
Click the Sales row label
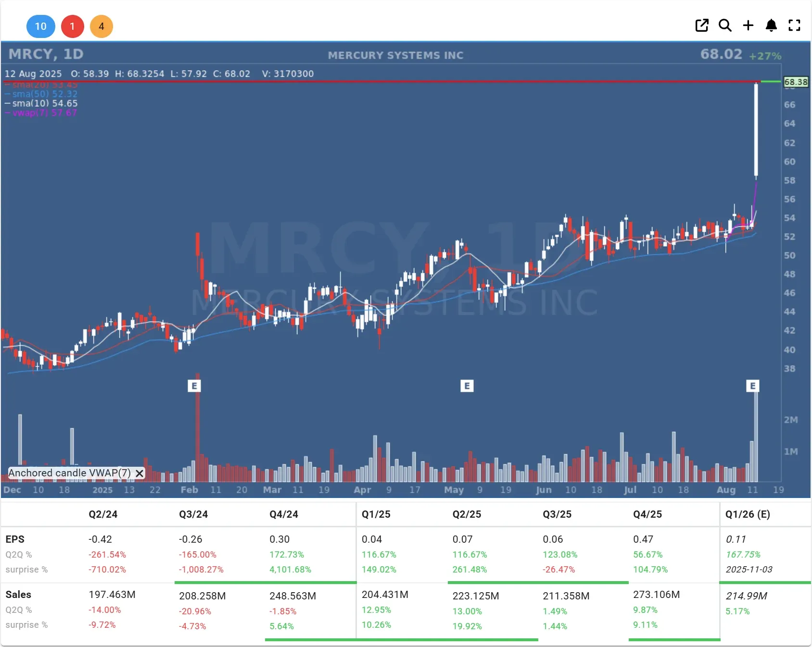18,595
